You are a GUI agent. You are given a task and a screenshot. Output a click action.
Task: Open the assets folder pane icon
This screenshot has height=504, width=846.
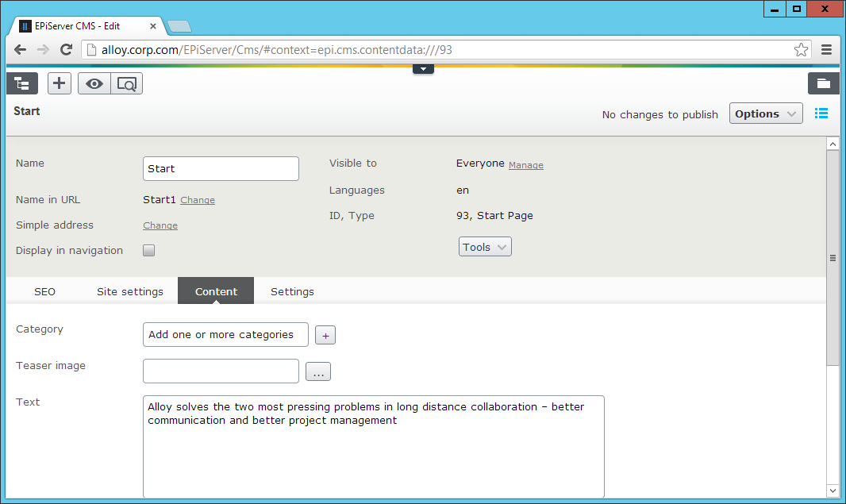click(823, 83)
